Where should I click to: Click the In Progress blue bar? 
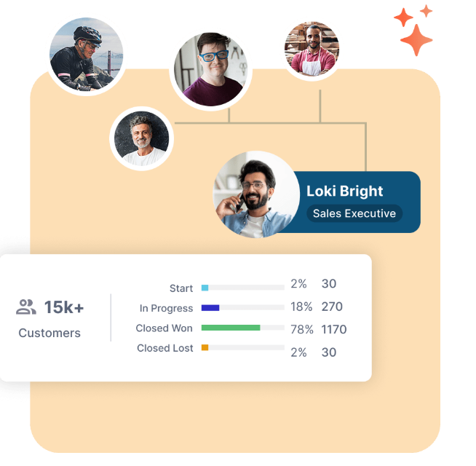click(x=210, y=308)
